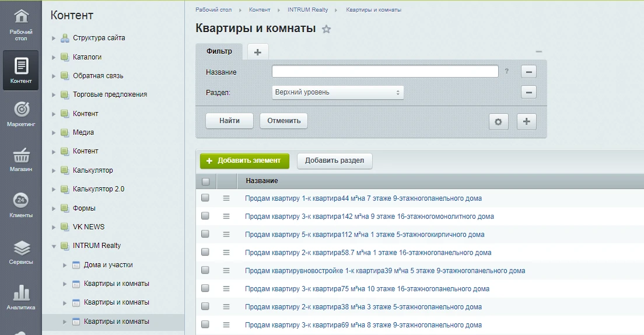Check row 1-к квартира39 м² новостройке
The image size is (644, 335).
click(205, 270)
